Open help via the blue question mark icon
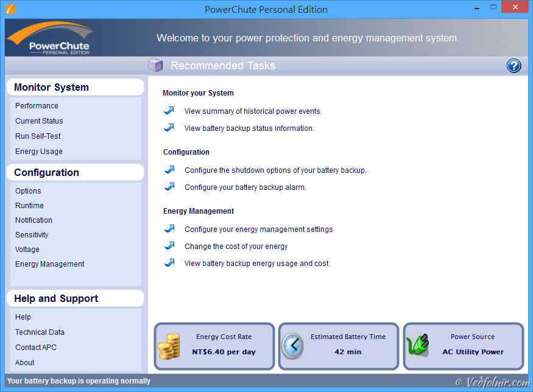Screen dimensions: 533x392 click(514, 66)
